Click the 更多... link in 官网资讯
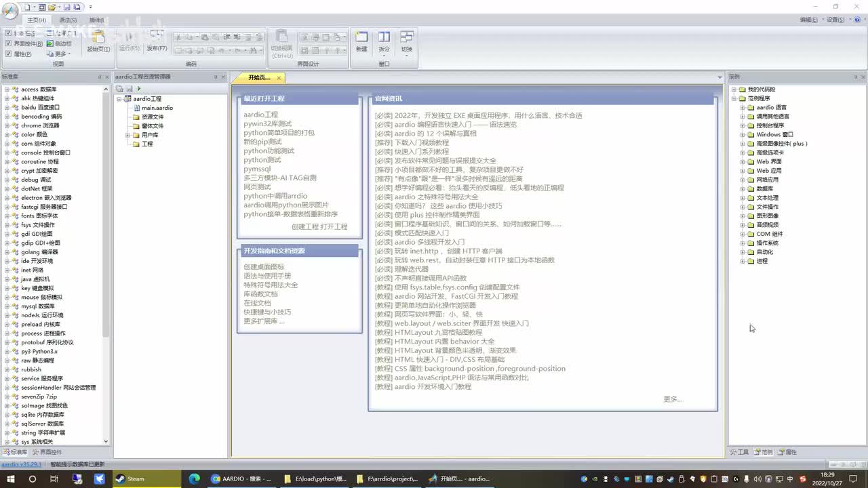The width and height of the screenshot is (868, 488). [x=673, y=399]
